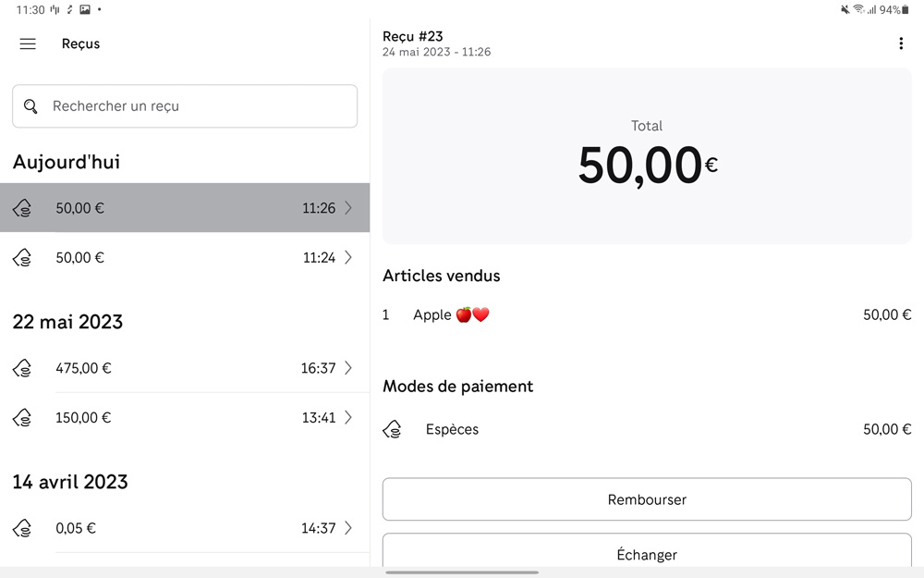Viewport: 924px width, 578px height.
Task: Open the three-dot receipt options menu
Action: [901, 43]
